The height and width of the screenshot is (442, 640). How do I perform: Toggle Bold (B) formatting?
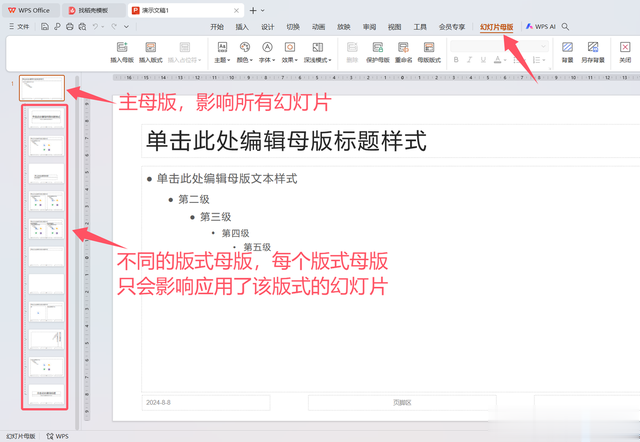456,60
